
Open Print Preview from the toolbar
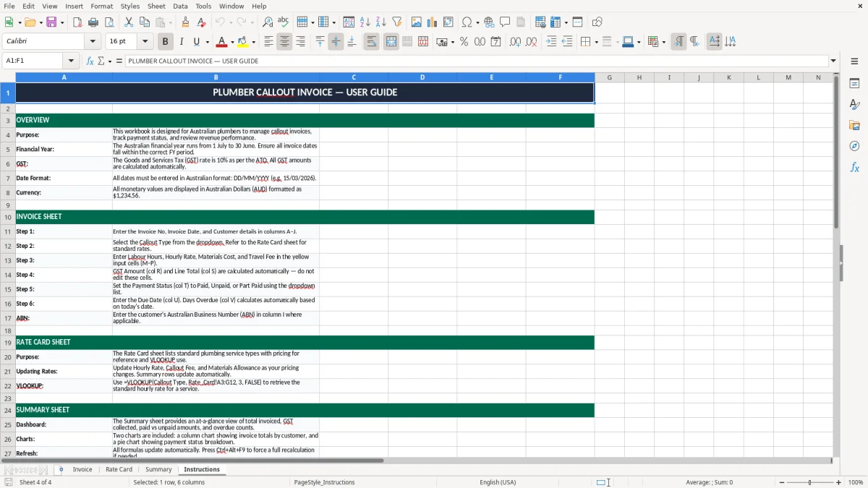pos(108,22)
